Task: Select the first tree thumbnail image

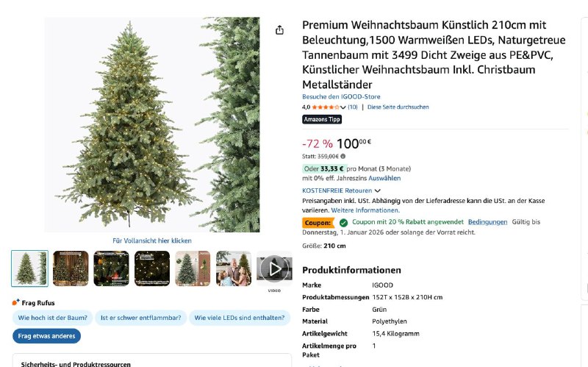Action: pyautogui.click(x=29, y=268)
